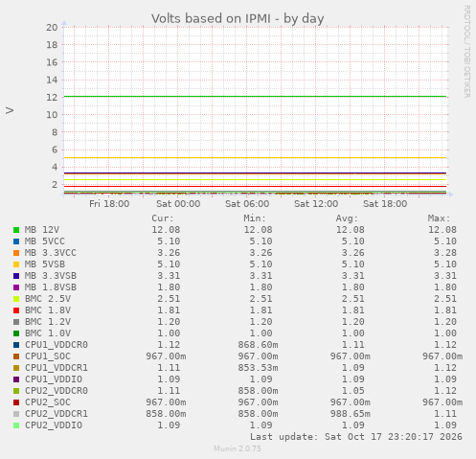Click the blue MB 5VCC legend swatch
476x459 pixels.
16,241
